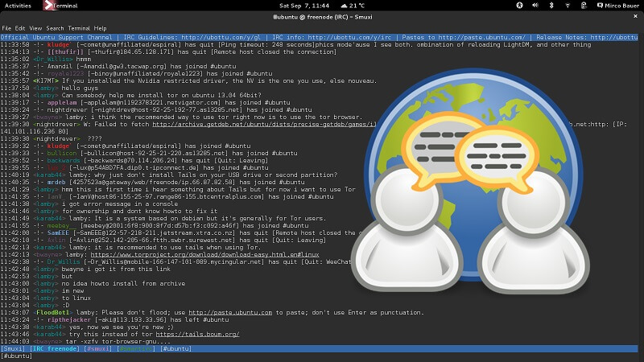Open the clock showing Sat Sep 7, 11:44
Viewport: 644px width, 362px height.
click(x=304, y=6)
